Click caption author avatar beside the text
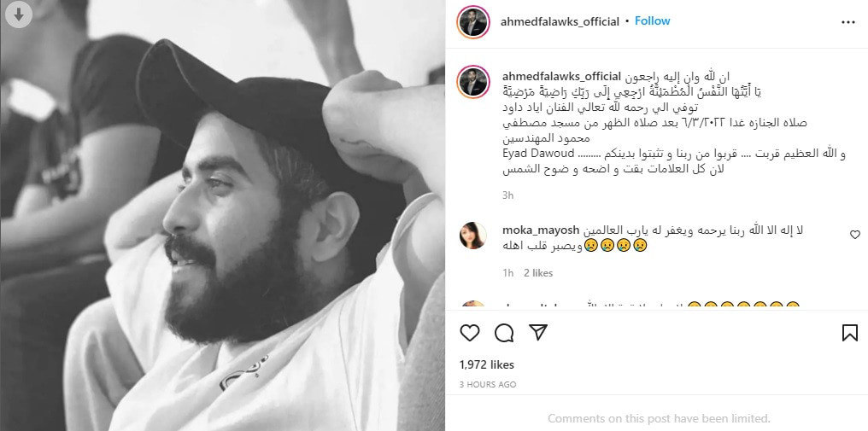The image size is (868, 431). [472, 82]
